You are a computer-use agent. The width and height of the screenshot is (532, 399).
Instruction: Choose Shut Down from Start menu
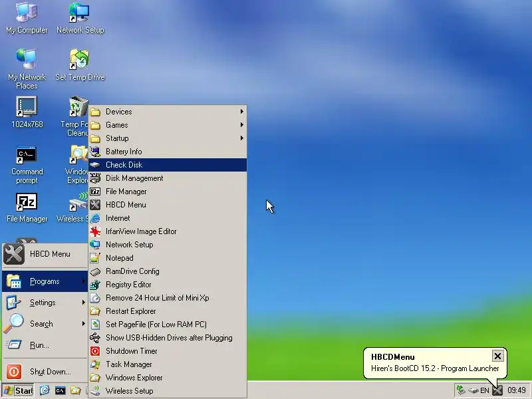click(x=45, y=372)
